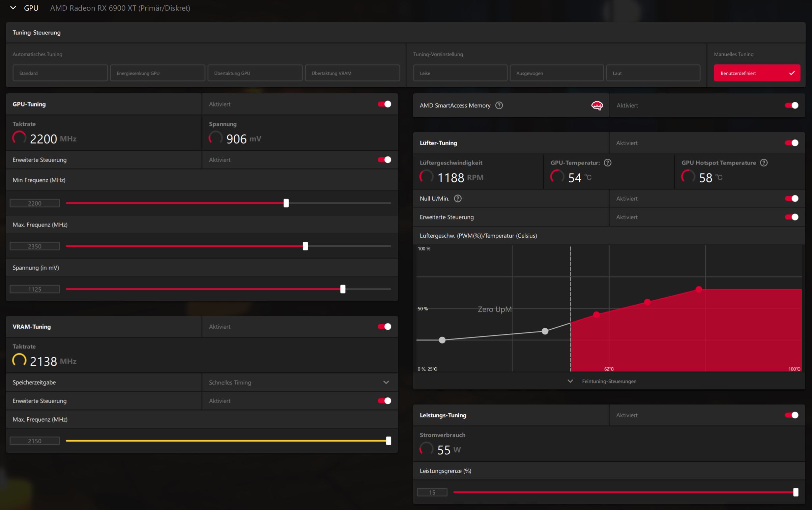Click the SmartAccess Memory brain icon

597,106
